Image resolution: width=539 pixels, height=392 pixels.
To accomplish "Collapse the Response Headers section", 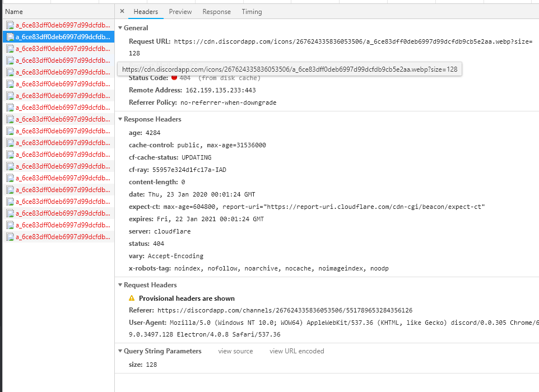I will coord(120,119).
